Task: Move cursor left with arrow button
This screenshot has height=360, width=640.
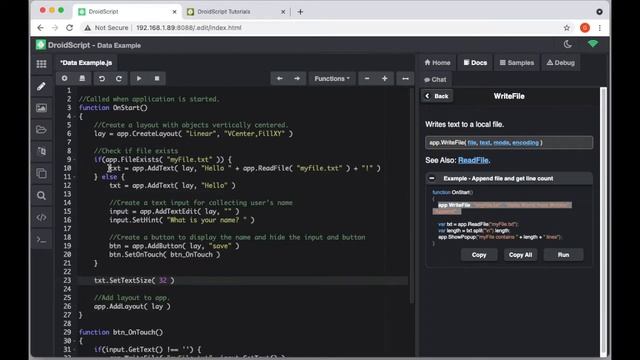Action: pyautogui.click(x=280, y=78)
